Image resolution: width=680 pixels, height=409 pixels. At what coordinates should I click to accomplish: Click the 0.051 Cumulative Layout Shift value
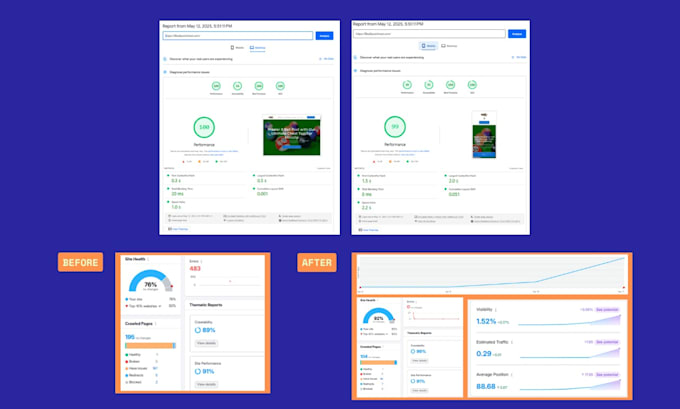[454, 194]
